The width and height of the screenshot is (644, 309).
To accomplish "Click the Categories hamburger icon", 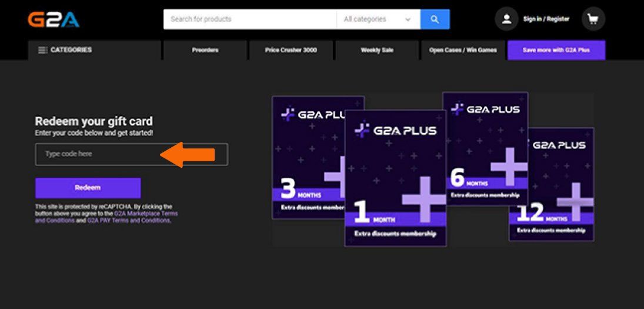I will coord(42,50).
